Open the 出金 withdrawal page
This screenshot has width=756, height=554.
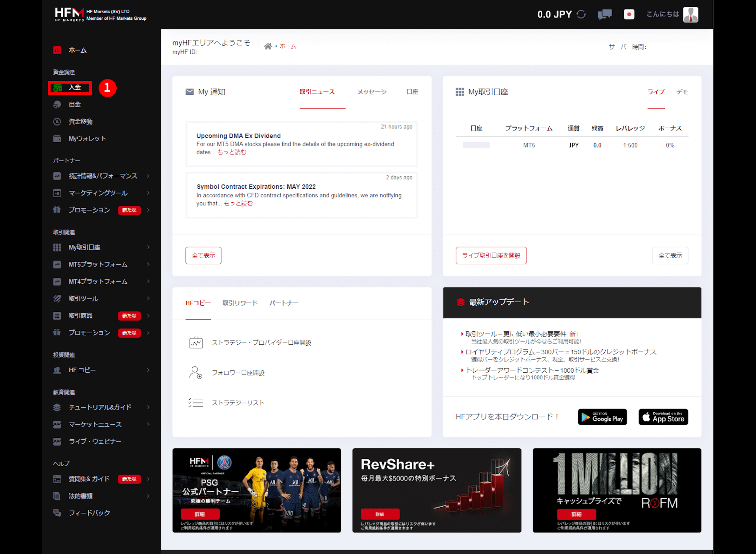click(x=74, y=104)
